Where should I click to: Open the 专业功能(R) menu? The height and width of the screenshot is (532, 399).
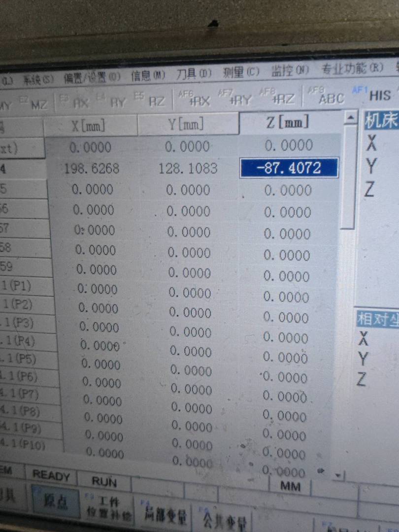352,68
